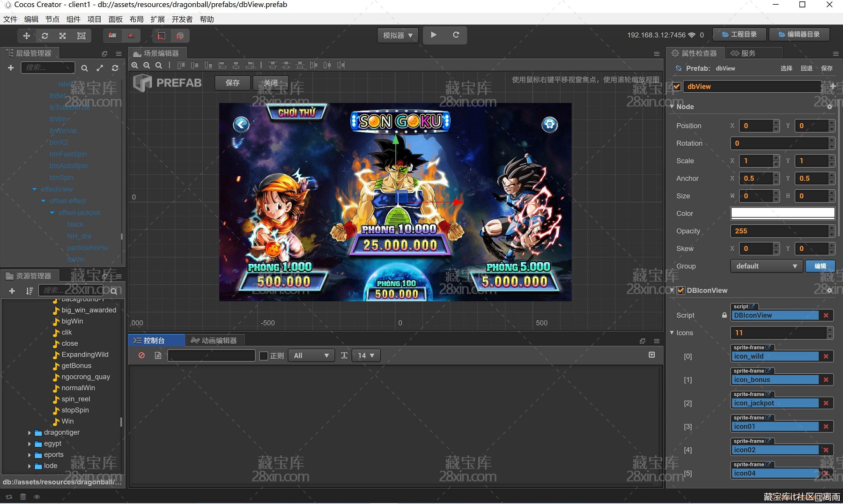
Task: Open the 工程目录 project folder
Action: coord(739,34)
